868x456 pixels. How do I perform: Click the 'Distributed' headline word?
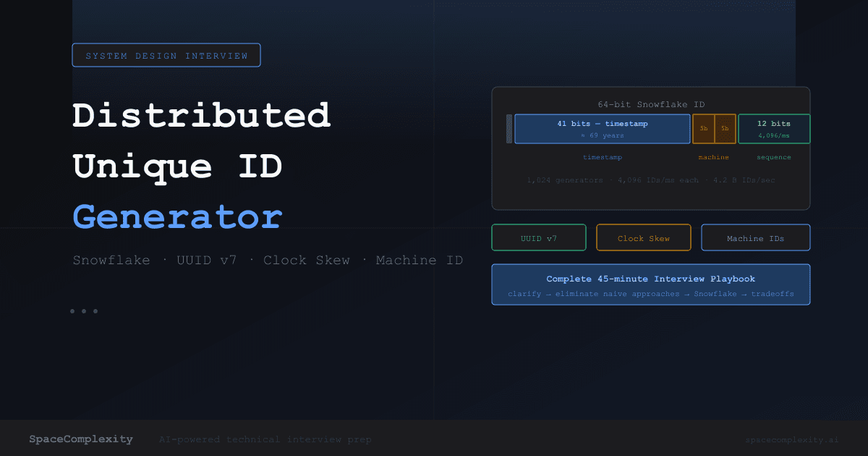point(202,116)
